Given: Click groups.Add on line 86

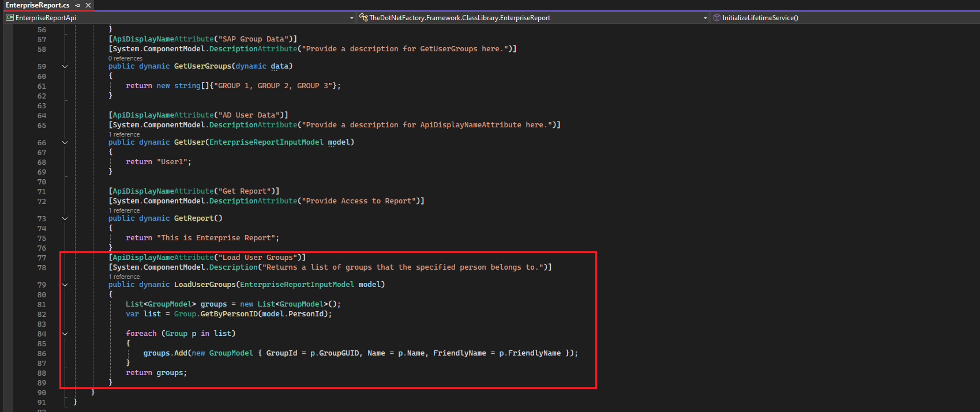Looking at the screenshot, I should click(165, 353).
